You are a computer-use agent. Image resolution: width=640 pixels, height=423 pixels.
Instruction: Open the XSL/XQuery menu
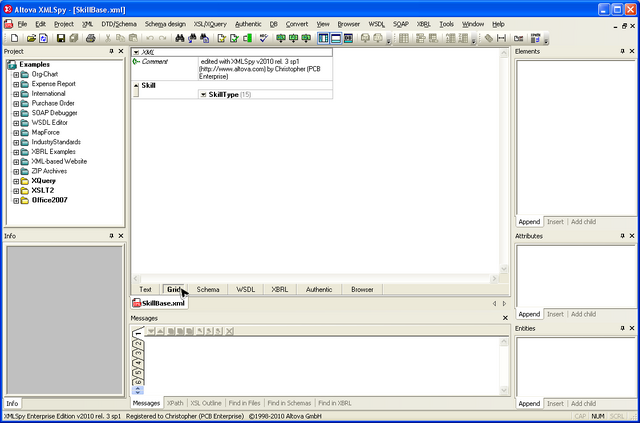tap(210, 24)
